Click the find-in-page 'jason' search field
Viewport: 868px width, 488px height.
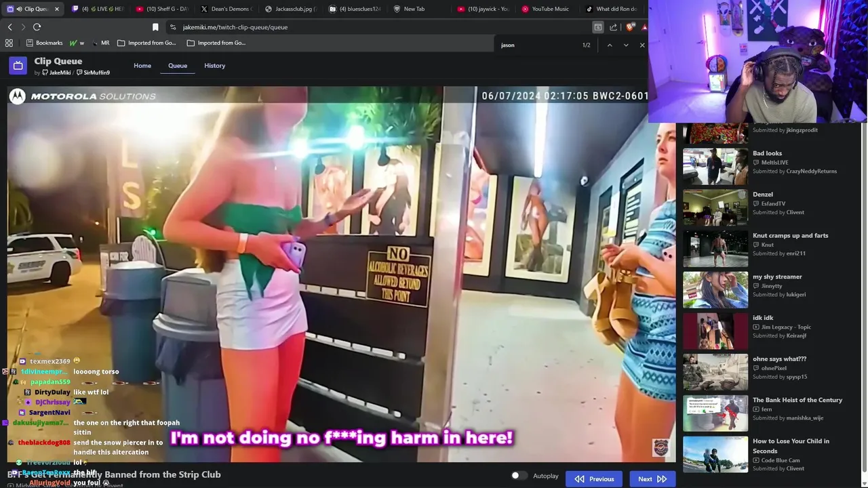[x=536, y=45]
